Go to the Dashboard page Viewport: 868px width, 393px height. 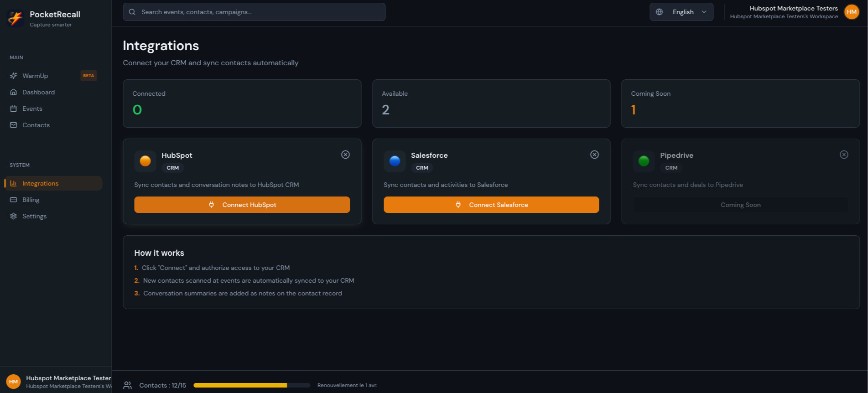[53, 92]
